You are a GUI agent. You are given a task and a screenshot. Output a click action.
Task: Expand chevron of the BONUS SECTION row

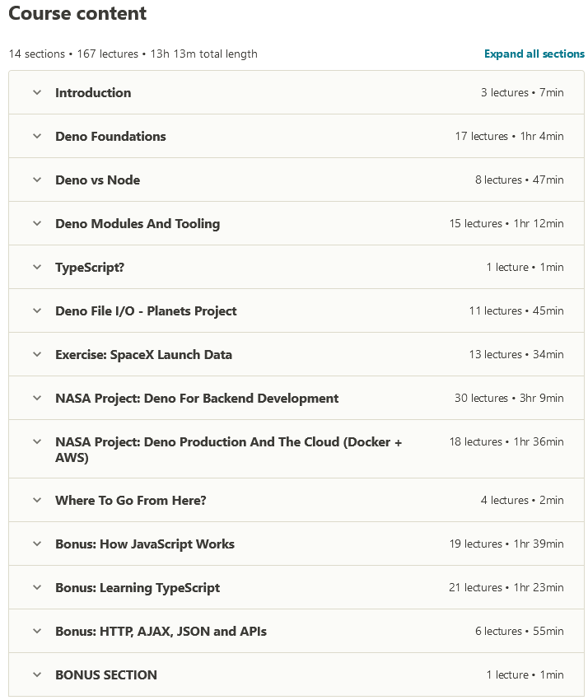point(37,675)
